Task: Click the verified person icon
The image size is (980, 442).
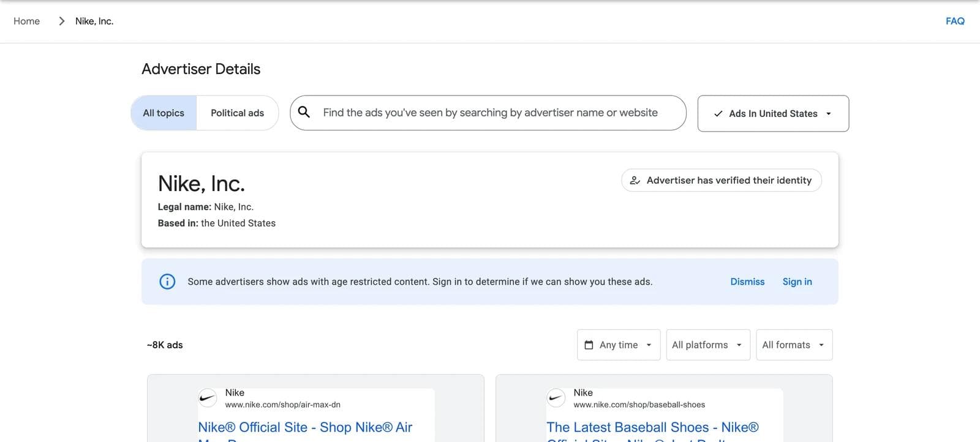Action: pyautogui.click(x=635, y=180)
